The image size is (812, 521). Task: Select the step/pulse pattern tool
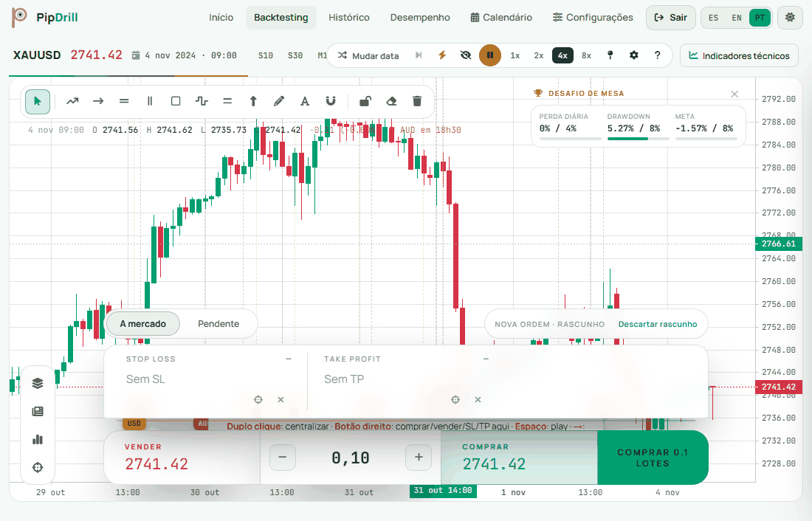[202, 102]
